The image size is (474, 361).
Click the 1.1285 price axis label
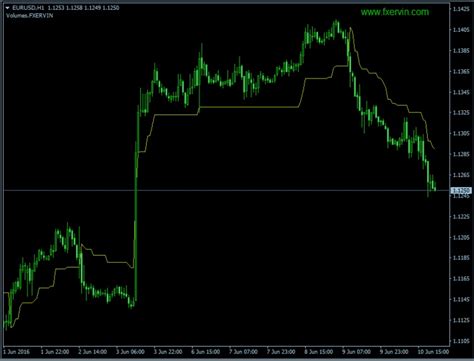461,154
